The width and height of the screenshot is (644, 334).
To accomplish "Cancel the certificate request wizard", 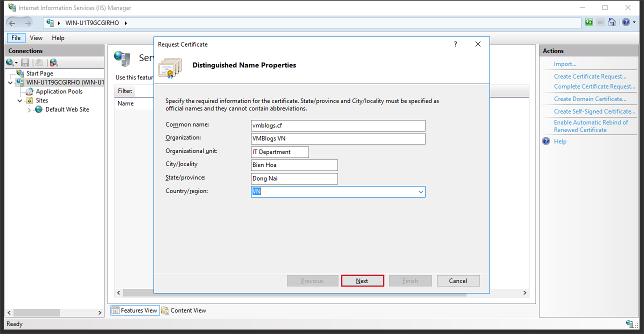I will point(458,281).
